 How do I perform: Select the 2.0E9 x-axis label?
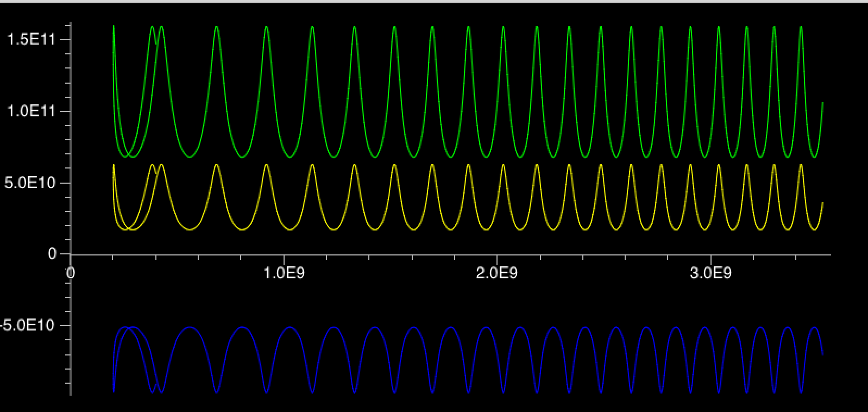pyautogui.click(x=497, y=273)
